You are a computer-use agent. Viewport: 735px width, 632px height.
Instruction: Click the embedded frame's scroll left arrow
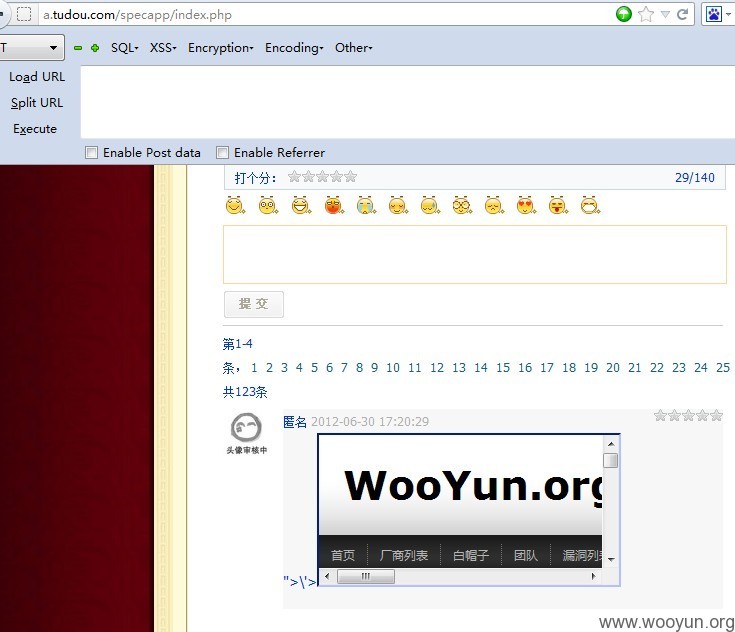click(x=327, y=576)
